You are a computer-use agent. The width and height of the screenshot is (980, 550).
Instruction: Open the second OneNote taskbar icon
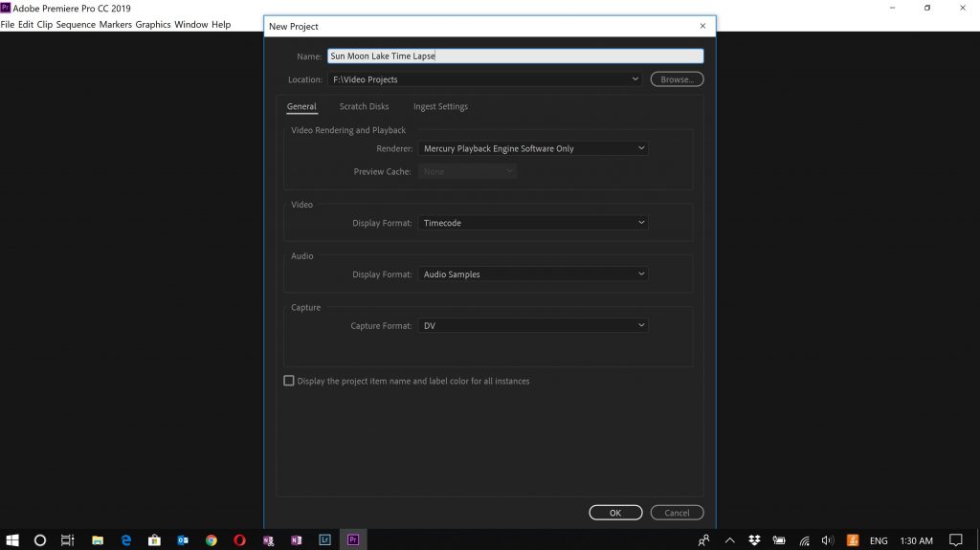(x=297, y=540)
